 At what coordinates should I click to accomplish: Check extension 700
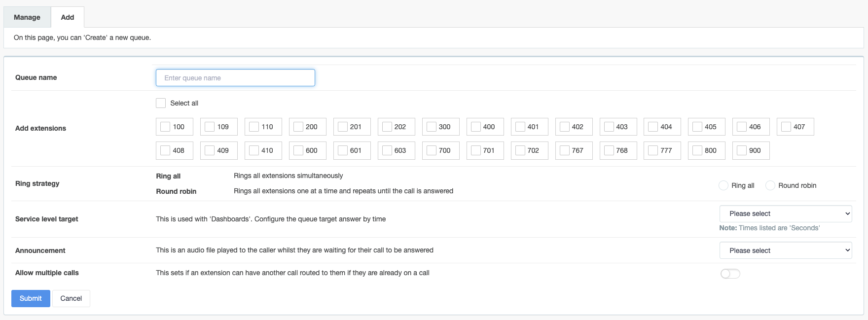click(x=432, y=150)
